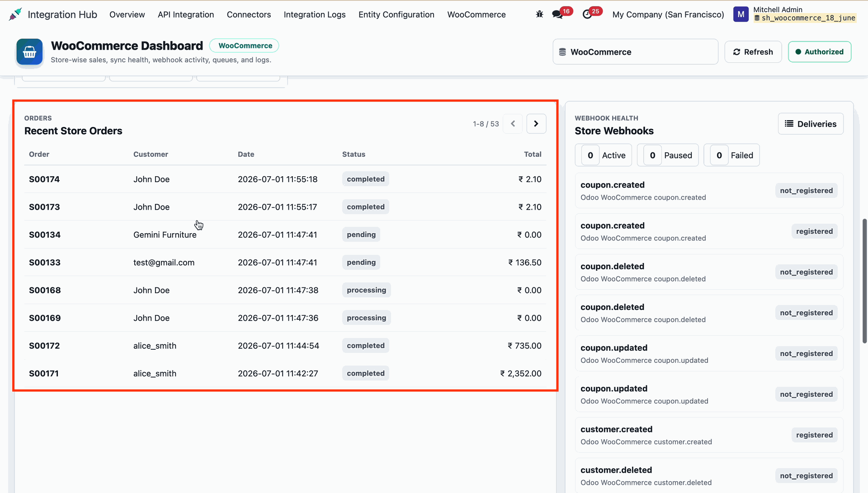Open the API Integration menu

pos(186,14)
